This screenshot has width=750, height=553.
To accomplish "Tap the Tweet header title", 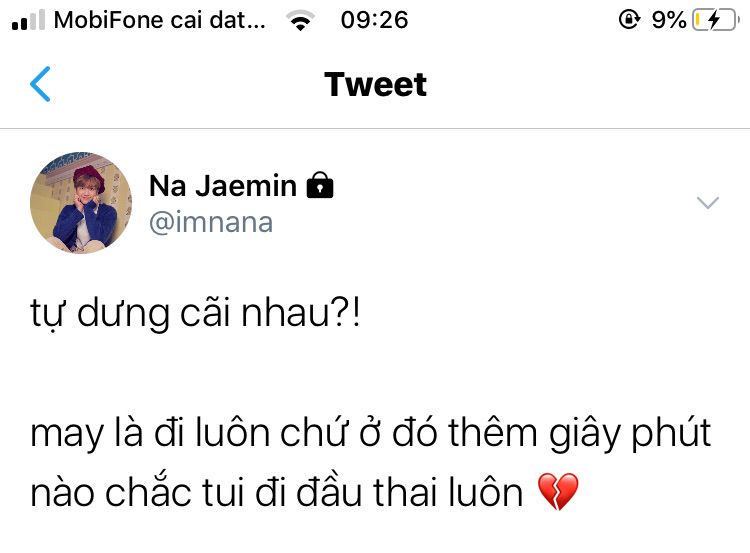I will (x=375, y=85).
